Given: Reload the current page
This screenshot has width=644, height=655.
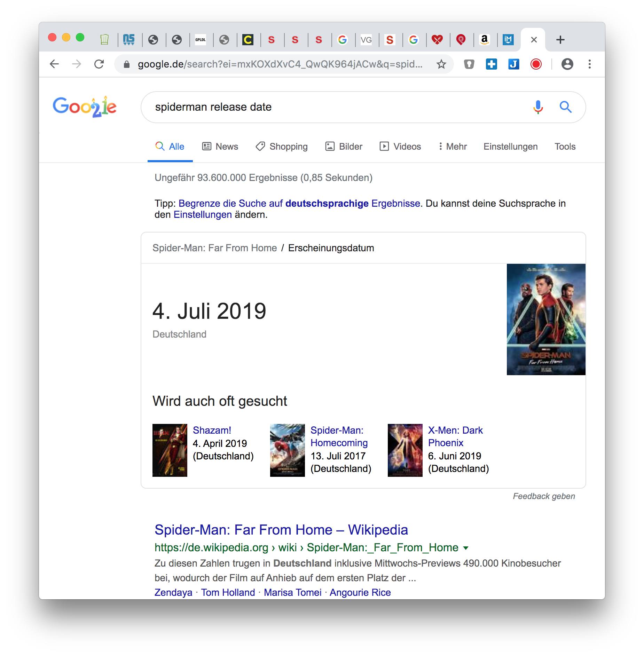Looking at the screenshot, I should click(x=99, y=64).
